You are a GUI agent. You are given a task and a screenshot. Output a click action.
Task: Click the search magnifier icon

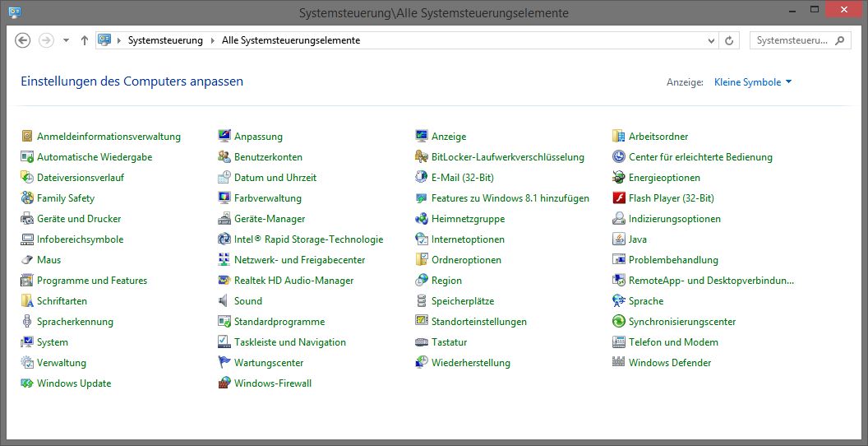click(841, 40)
